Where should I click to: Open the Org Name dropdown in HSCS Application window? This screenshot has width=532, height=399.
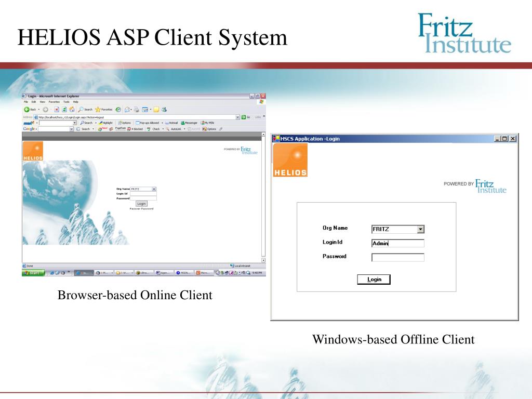(x=421, y=229)
